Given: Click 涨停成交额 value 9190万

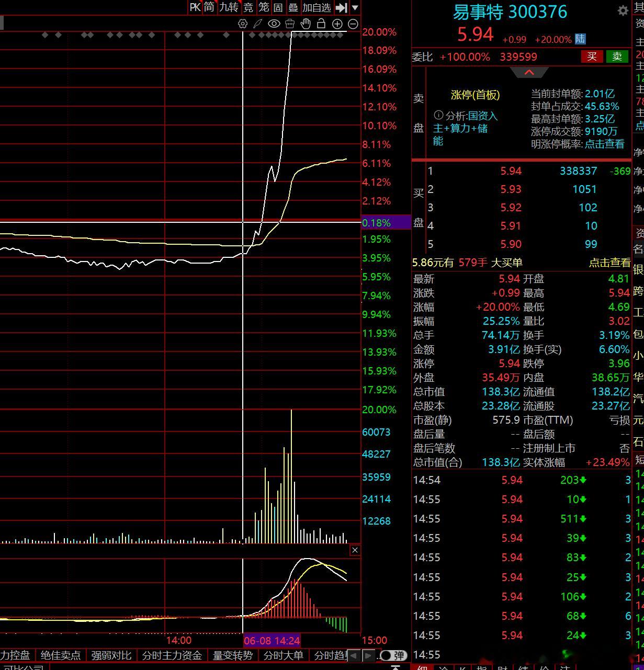Looking at the screenshot, I should 601,131.
